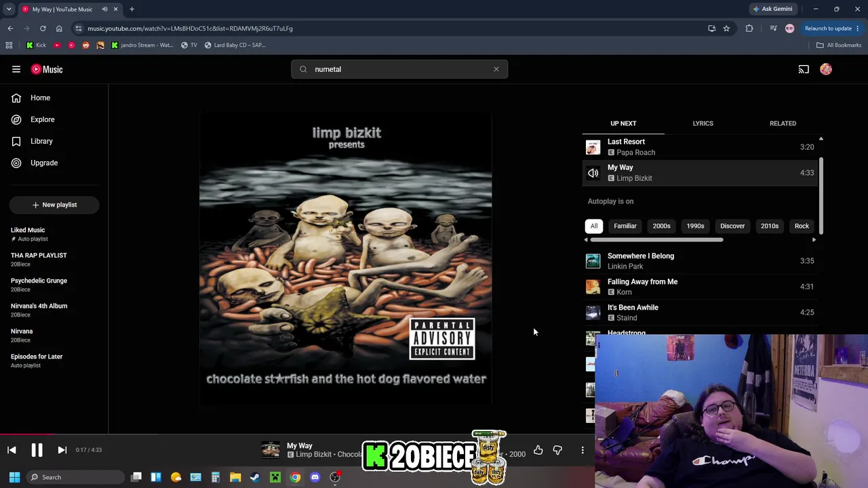Play Last Resort by Papa Roach
The width and height of the screenshot is (868, 488).
click(x=700, y=147)
